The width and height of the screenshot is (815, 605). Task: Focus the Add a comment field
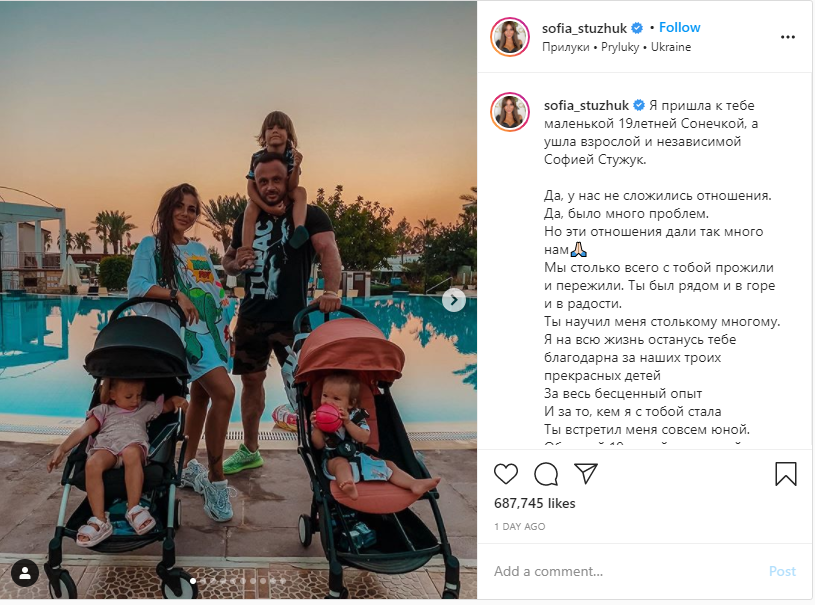(x=626, y=572)
